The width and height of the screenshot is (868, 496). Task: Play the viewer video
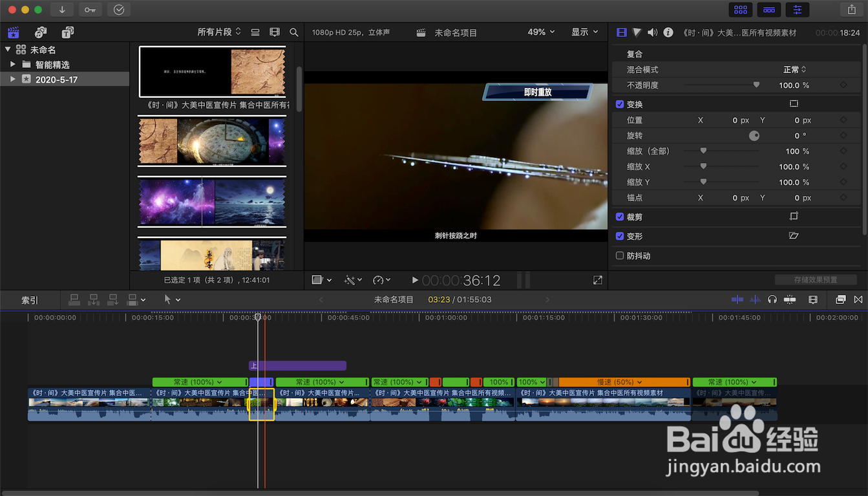[x=415, y=280]
